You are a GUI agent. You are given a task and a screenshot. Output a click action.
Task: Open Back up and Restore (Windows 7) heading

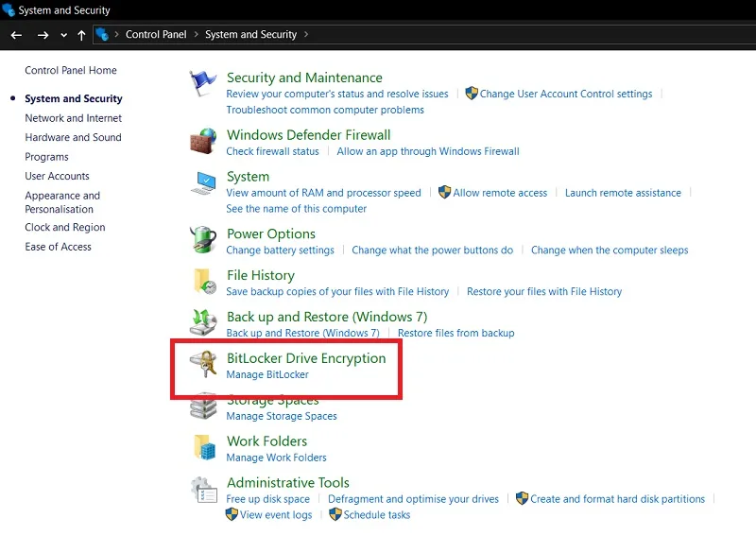327,317
